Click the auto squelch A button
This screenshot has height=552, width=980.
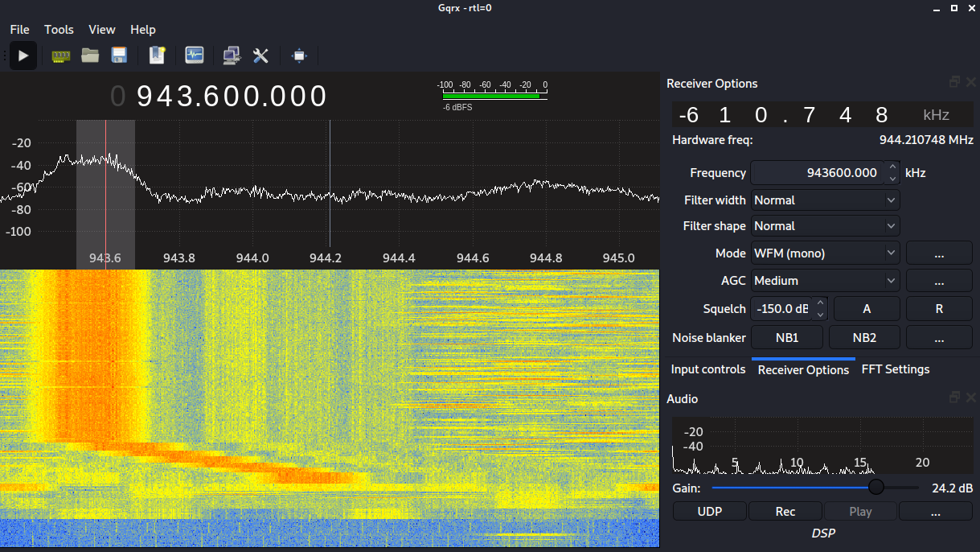867,308
